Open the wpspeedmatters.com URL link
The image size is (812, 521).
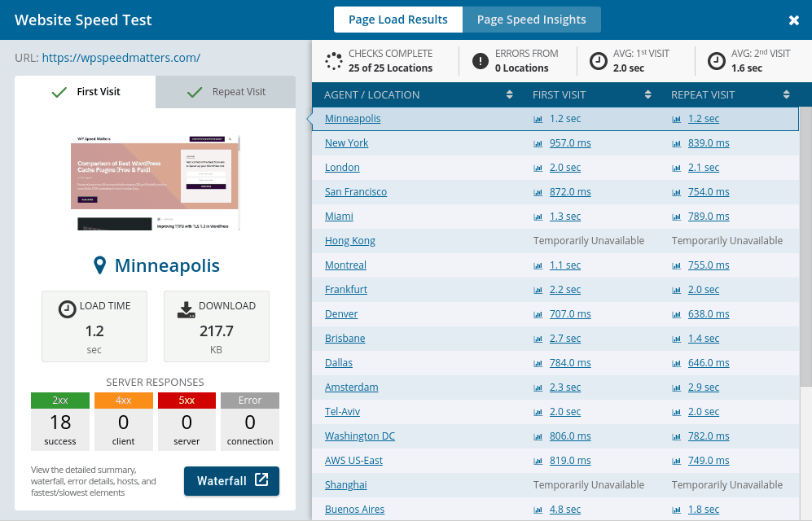121,58
